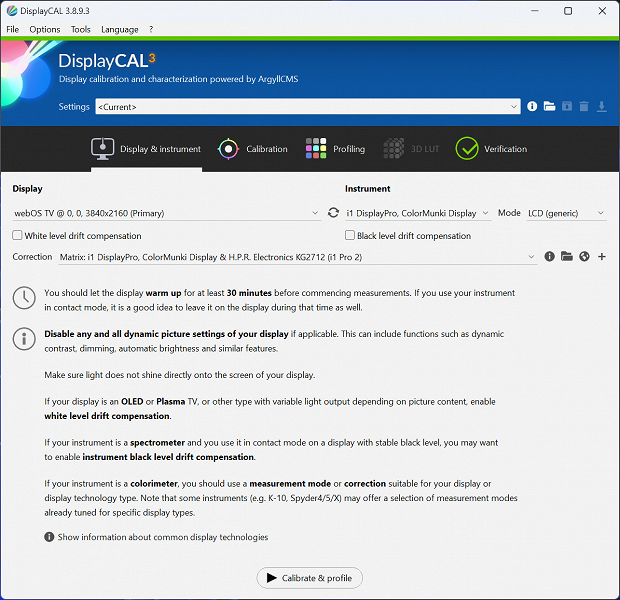The width and height of the screenshot is (620, 600).
Task: Open the Mode LCD (generic) dropdown
Action: pos(566,213)
